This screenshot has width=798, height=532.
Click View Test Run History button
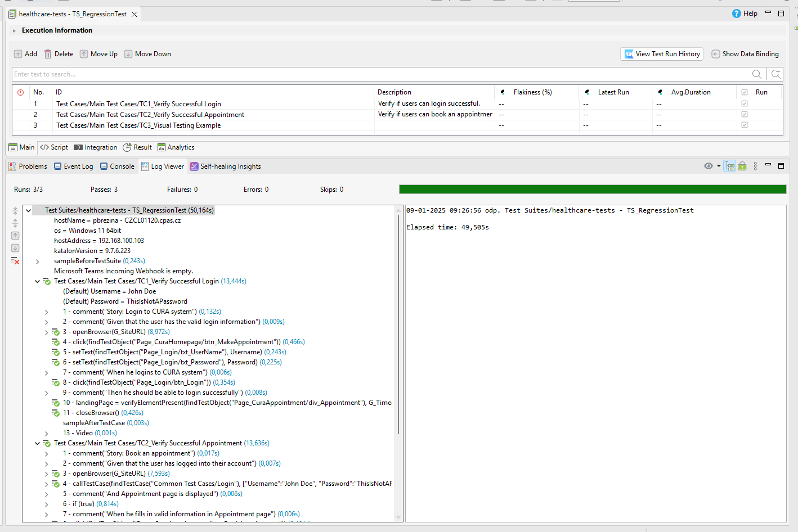662,54
